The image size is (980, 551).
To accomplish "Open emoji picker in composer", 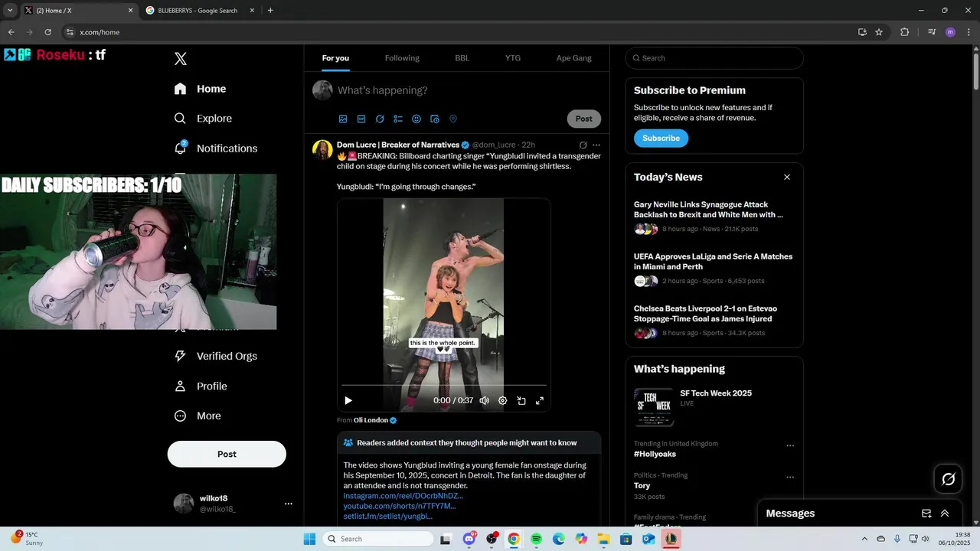I will (416, 119).
